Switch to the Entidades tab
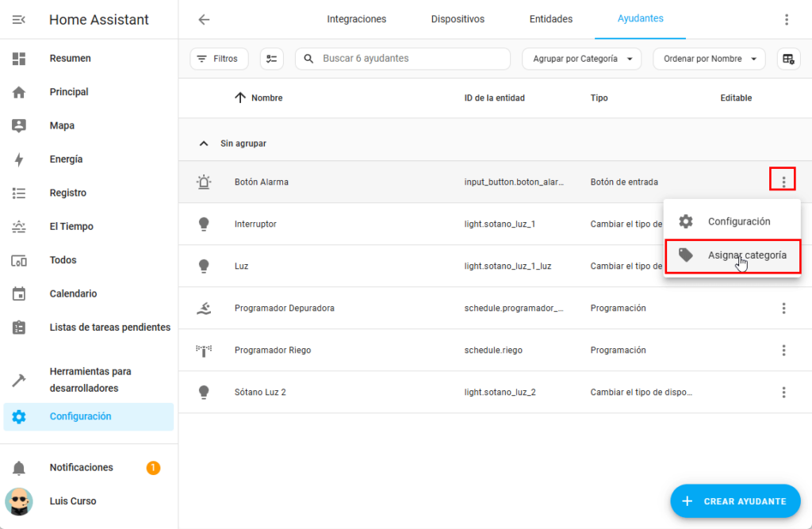Viewport: 812px width, 529px height. 550,19
